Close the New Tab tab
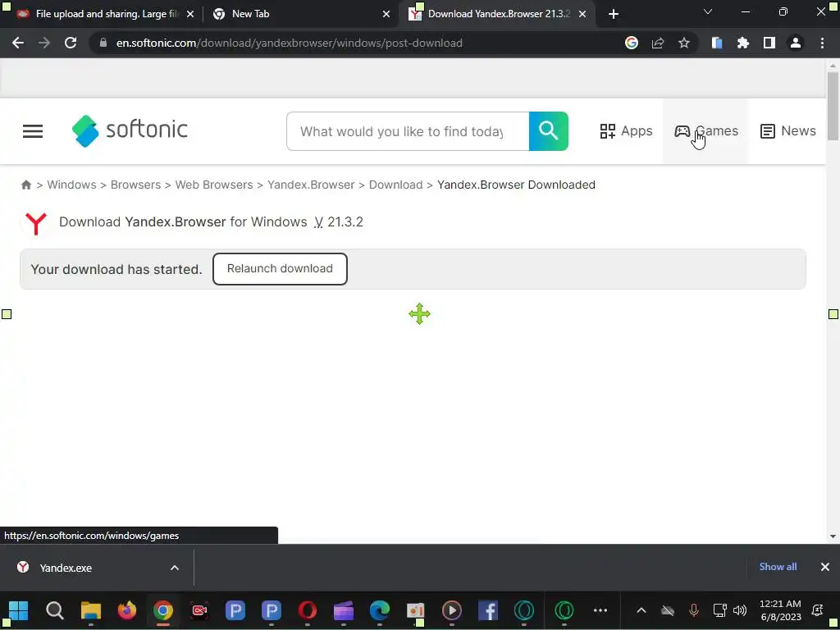The width and height of the screenshot is (840, 630). coord(386,14)
